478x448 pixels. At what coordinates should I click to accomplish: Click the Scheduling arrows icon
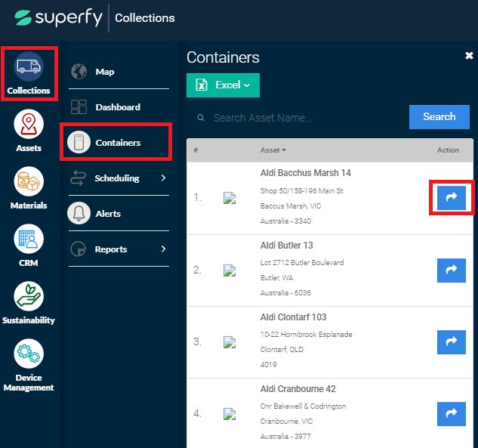pyautogui.click(x=78, y=178)
